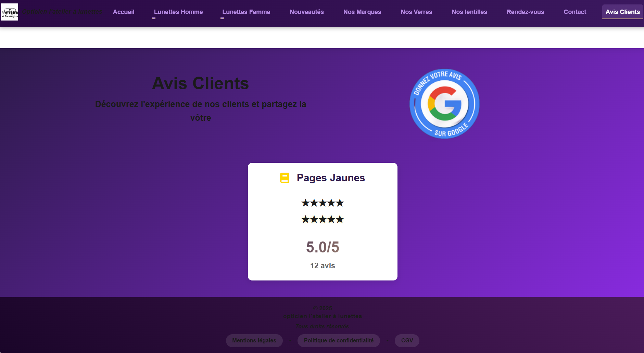Expand the Lunettes Femme menu
Screen dimensions: 644x353
coord(246,12)
